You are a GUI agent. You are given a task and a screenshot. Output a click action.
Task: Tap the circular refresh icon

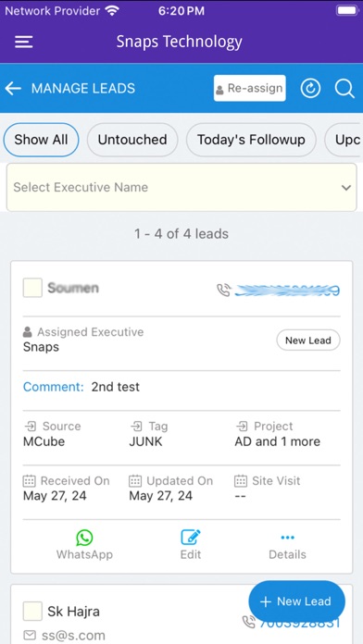tap(311, 88)
